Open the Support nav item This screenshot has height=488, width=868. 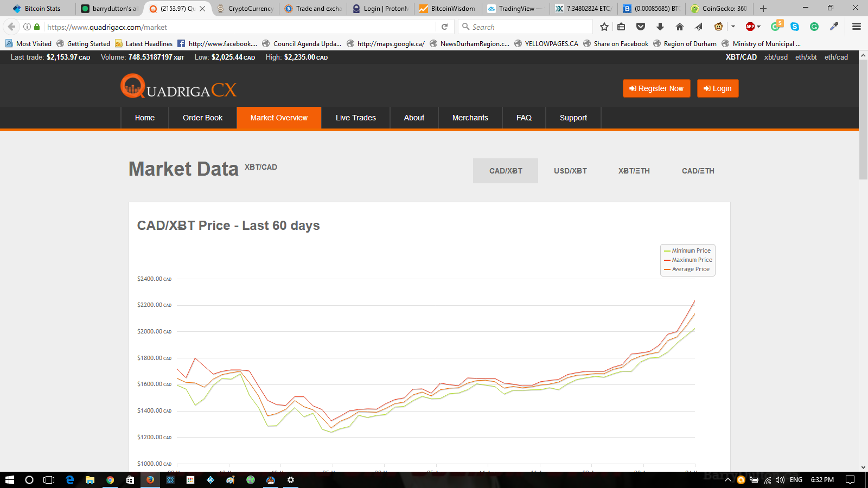point(573,118)
